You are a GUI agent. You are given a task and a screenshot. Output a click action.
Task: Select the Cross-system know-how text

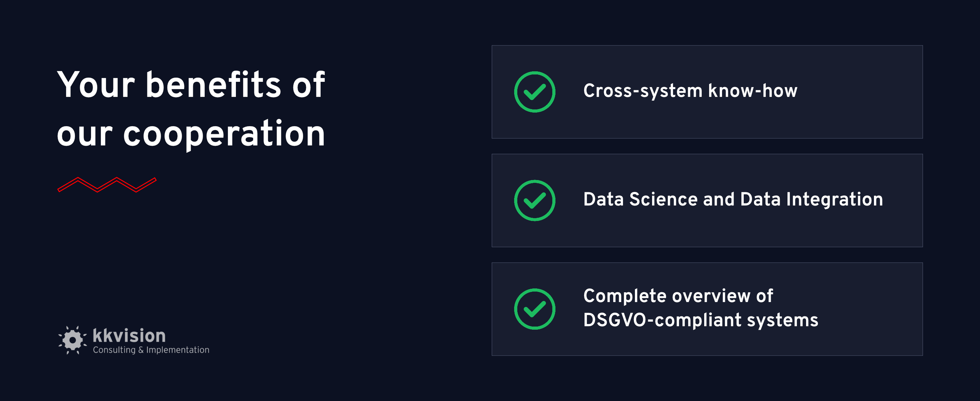(x=690, y=91)
